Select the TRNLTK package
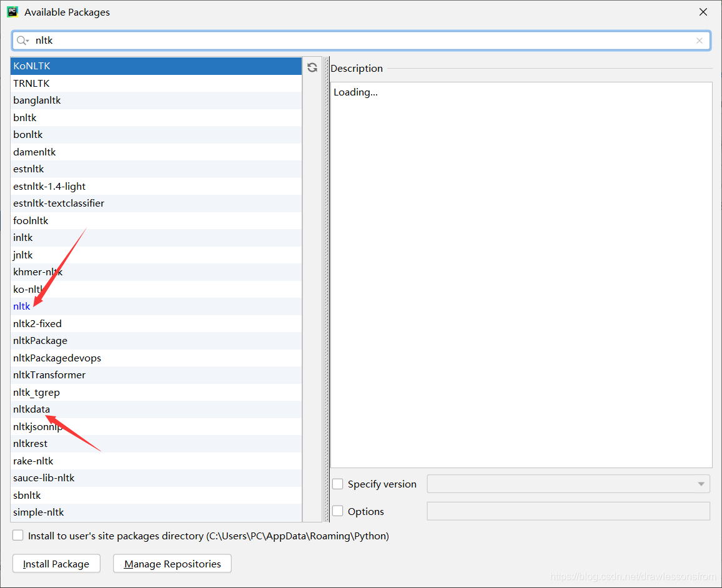The width and height of the screenshot is (722, 588). pyautogui.click(x=156, y=83)
